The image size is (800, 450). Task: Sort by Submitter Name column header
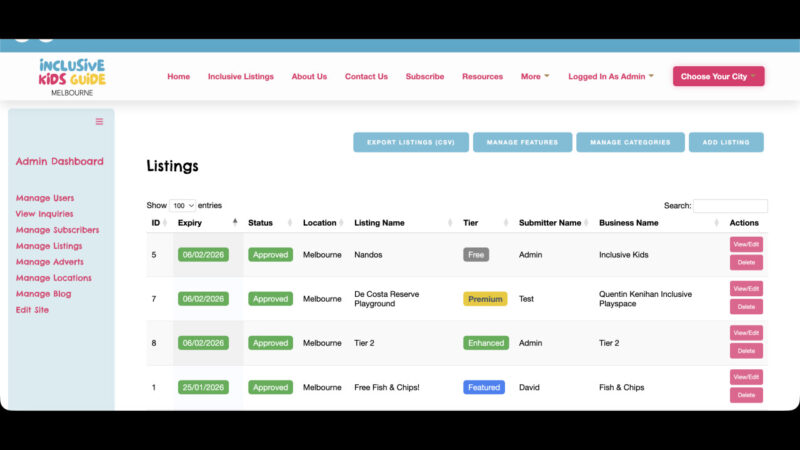[549, 223]
